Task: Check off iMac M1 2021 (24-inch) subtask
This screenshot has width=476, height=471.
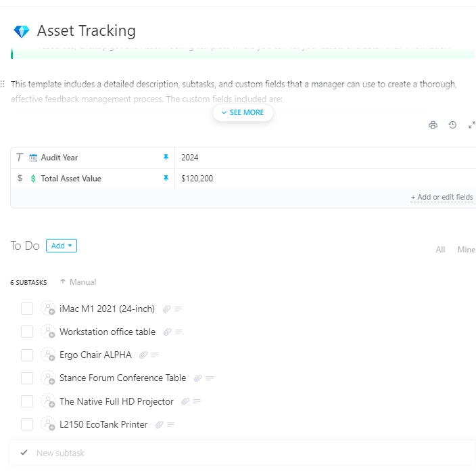Action: tap(27, 309)
